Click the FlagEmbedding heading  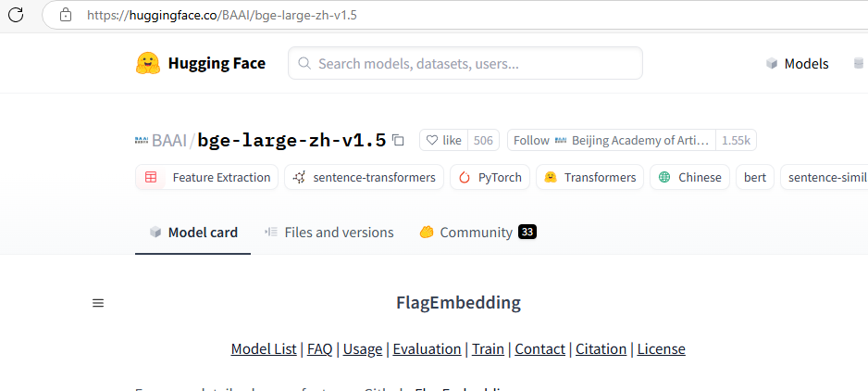(458, 303)
